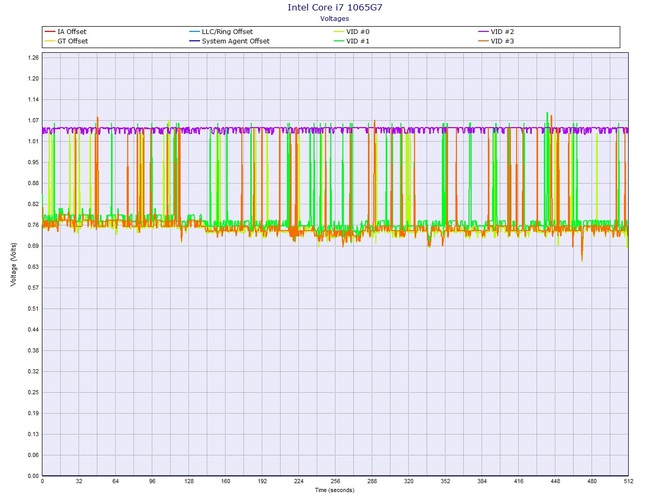Click the Time (seconds) axis label

[x=335, y=490]
